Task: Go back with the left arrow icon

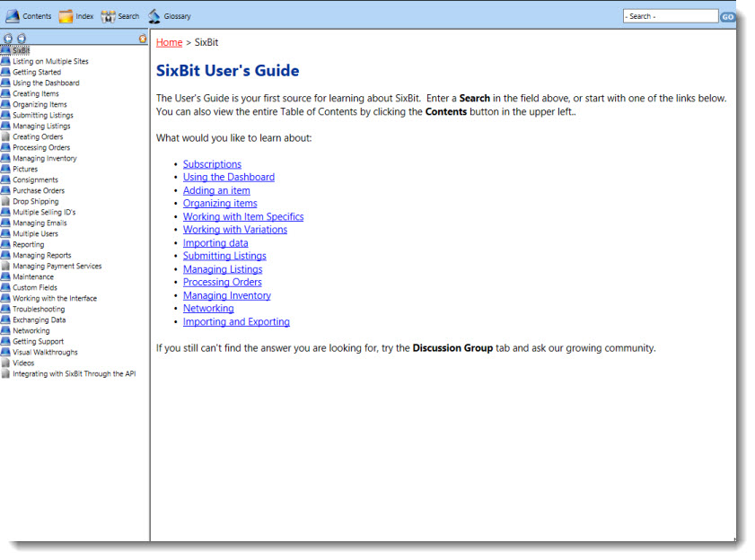Action: click(8, 38)
